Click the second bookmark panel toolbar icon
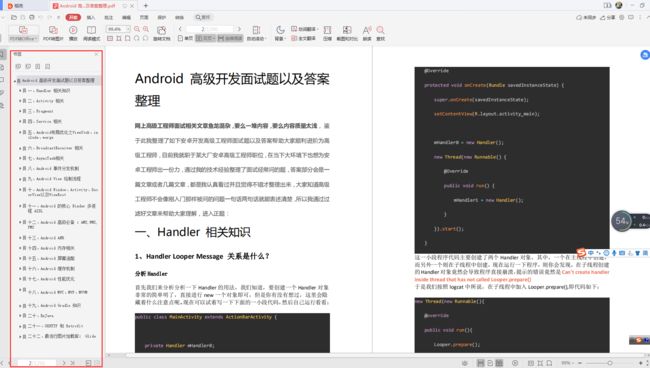Image resolution: width=650 pixels, height=368 pixels. 28,66
